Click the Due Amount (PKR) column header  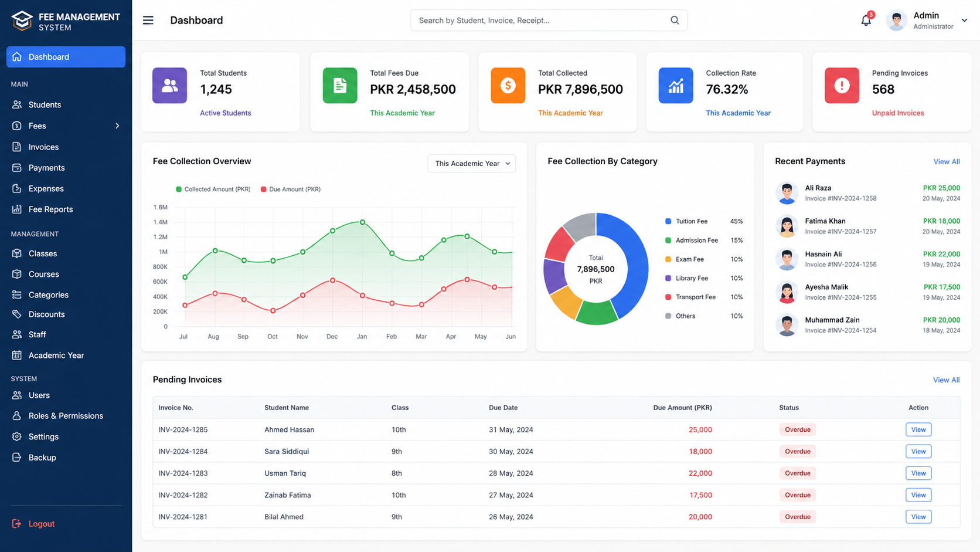(x=683, y=408)
